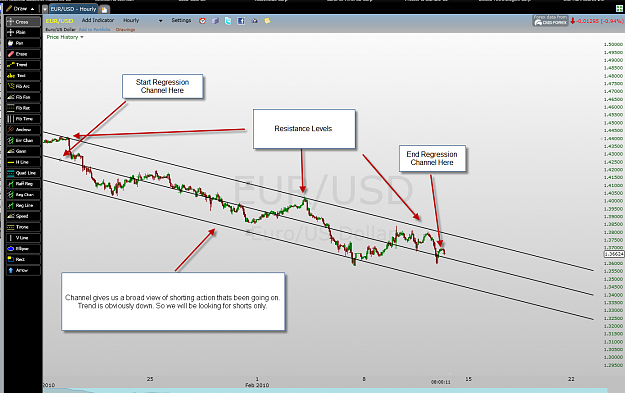Select the Reg Chan regression channel tool
The width and height of the screenshot is (625, 393).
point(23,195)
